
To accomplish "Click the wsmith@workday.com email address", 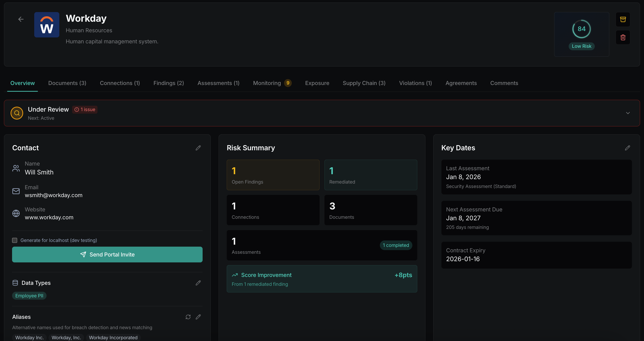I will pos(53,195).
